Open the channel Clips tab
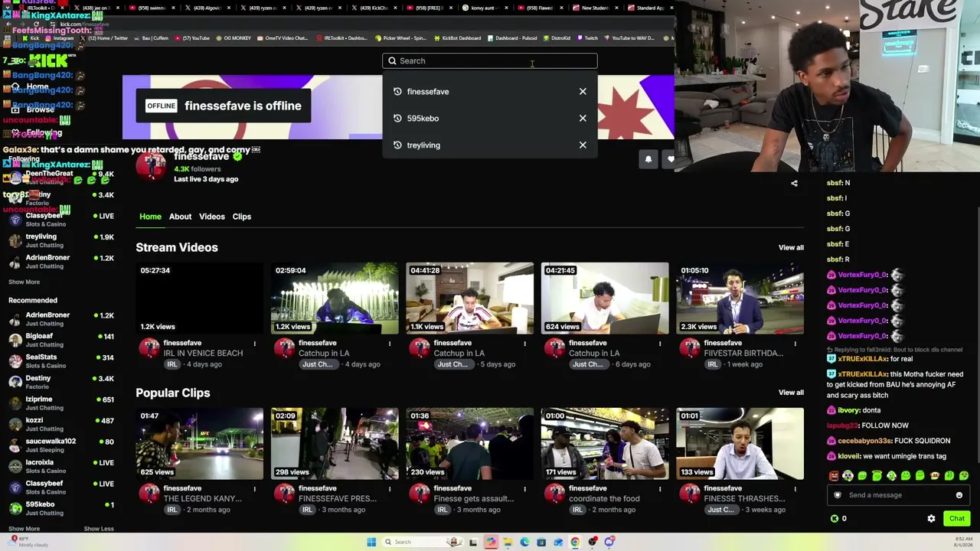 [x=242, y=217]
